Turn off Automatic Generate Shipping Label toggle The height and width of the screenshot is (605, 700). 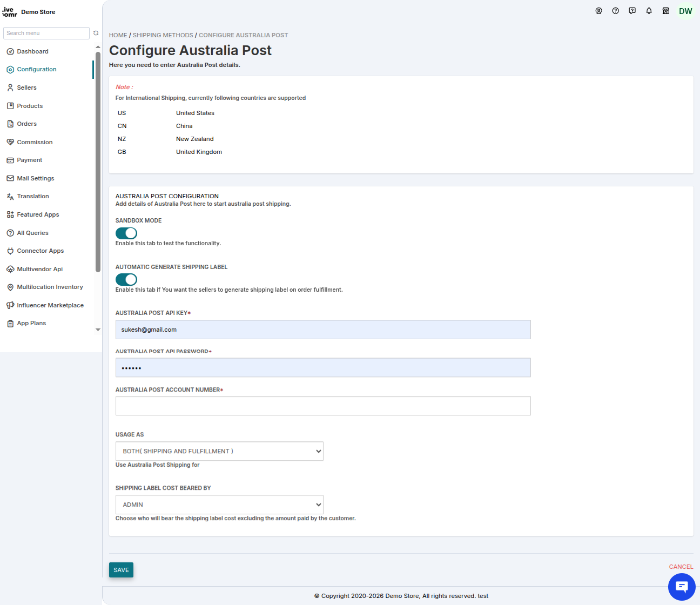tap(126, 279)
